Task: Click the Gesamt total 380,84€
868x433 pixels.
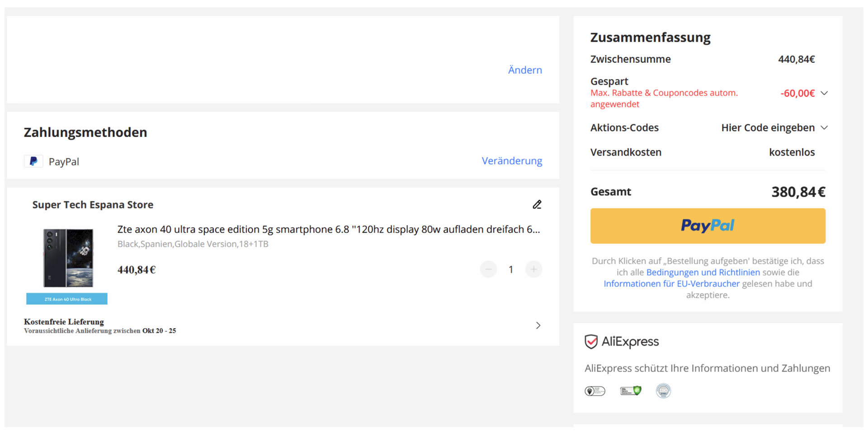Action: tap(798, 192)
